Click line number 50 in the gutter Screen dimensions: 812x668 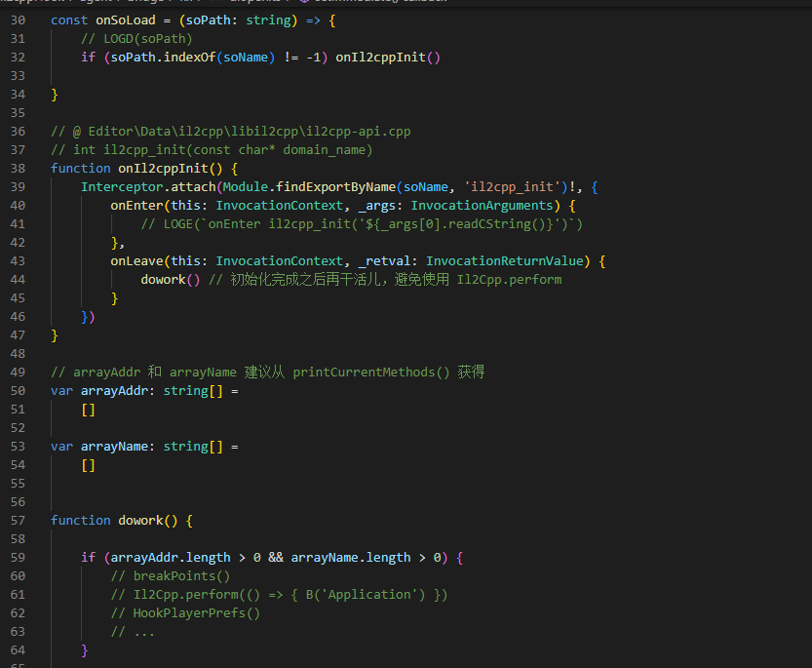(x=19, y=391)
